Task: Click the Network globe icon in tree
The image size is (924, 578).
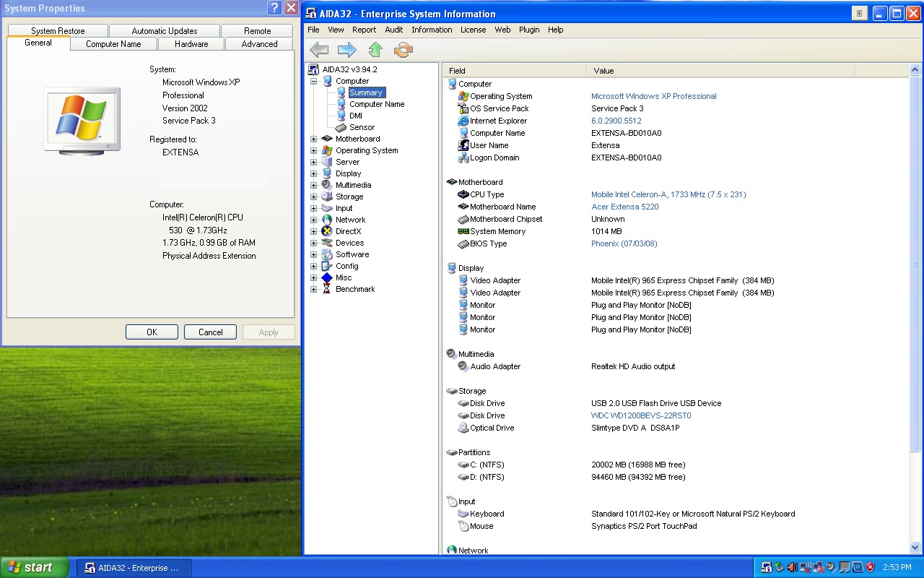Action: [327, 220]
